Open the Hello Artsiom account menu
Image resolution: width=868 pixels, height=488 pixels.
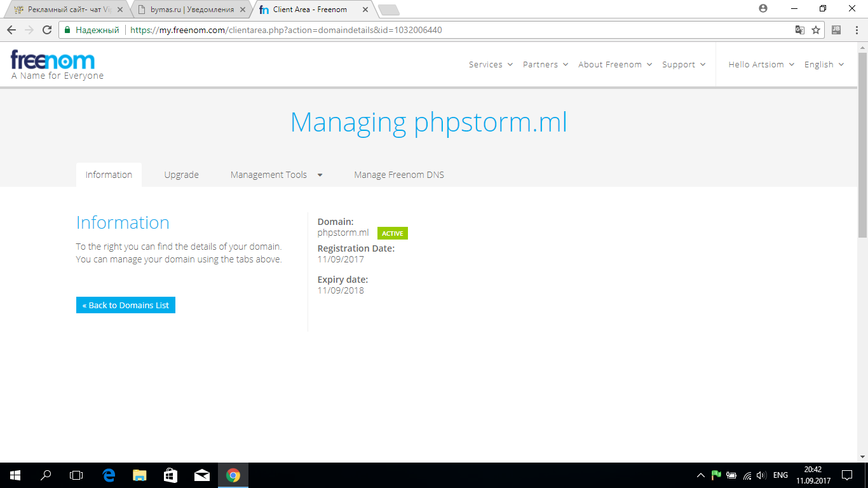(761, 64)
